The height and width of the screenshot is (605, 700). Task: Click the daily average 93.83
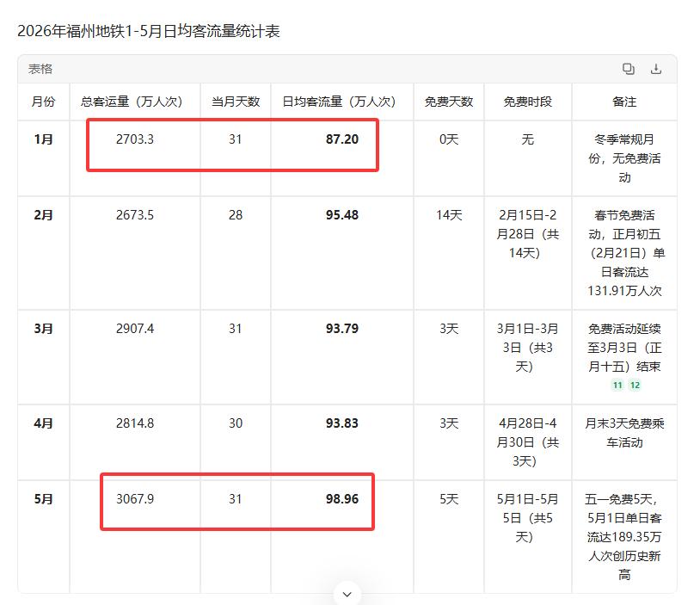[x=342, y=423]
